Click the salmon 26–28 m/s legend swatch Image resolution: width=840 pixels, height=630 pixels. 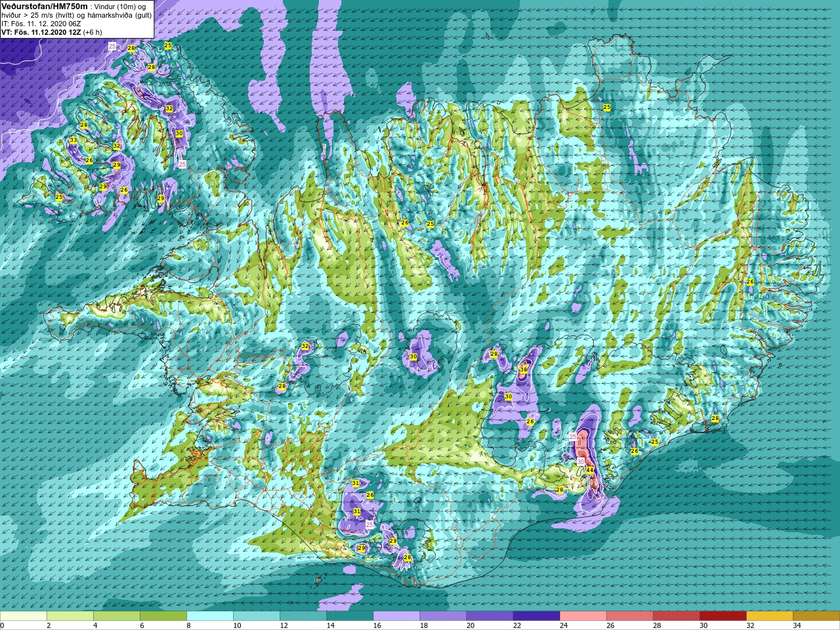tap(629, 616)
